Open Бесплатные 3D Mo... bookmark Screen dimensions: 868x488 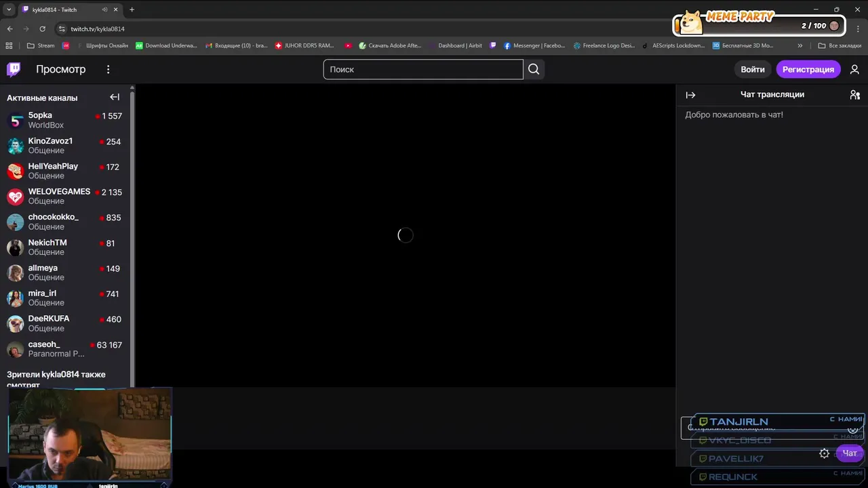pos(743,45)
